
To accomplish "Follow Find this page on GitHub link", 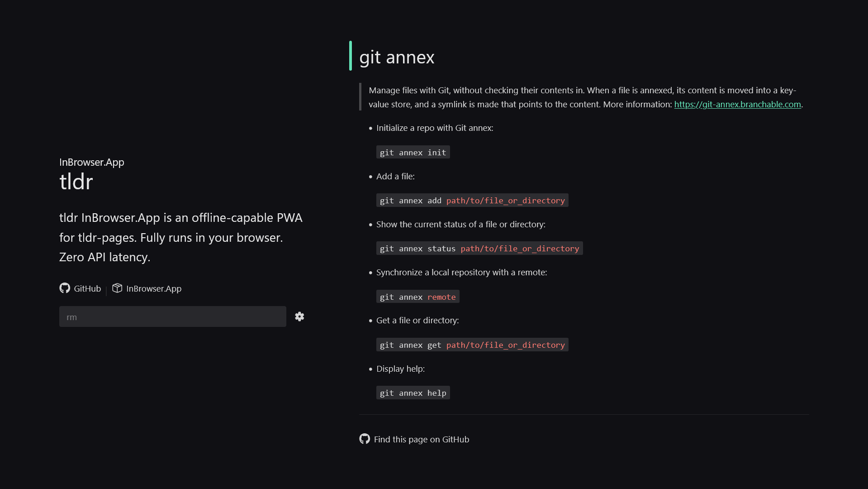I will (414, 439).
